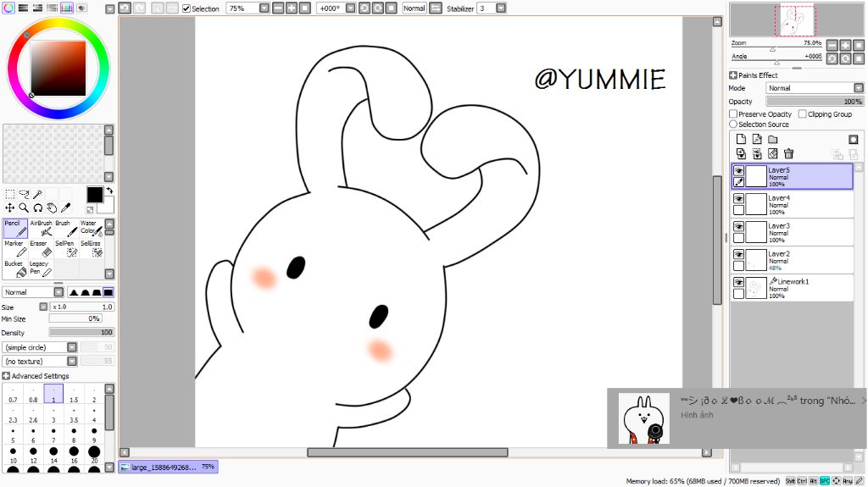Image resolution: width=868 pixels, height=487 pixels.
Task: Hide Layer4 using its eye icon
Action: 738,199
